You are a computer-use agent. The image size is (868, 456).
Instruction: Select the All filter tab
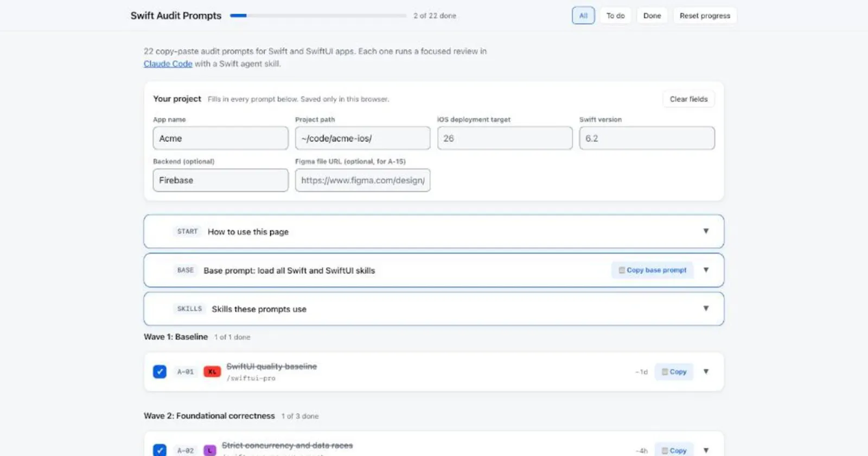click(x=583, y=16)
